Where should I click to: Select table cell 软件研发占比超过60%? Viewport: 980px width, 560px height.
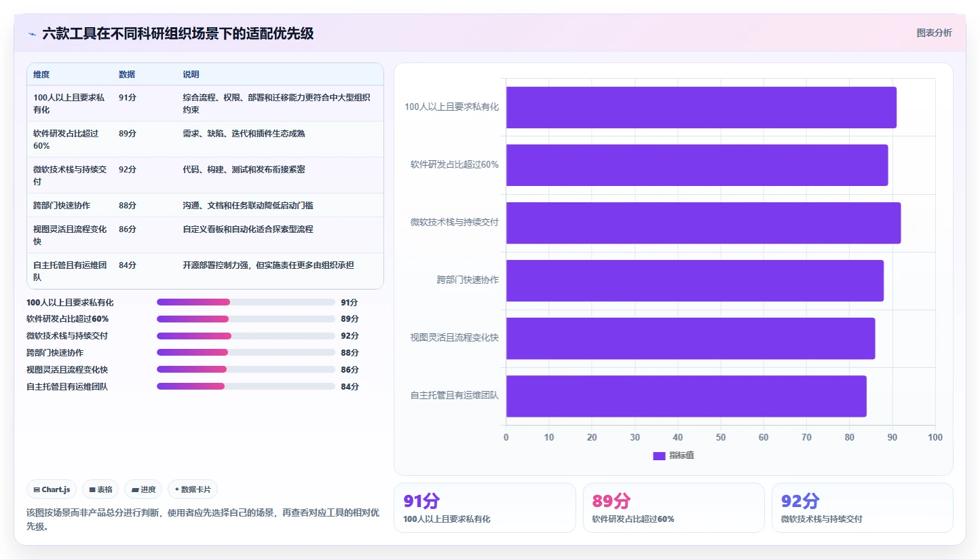70,139
